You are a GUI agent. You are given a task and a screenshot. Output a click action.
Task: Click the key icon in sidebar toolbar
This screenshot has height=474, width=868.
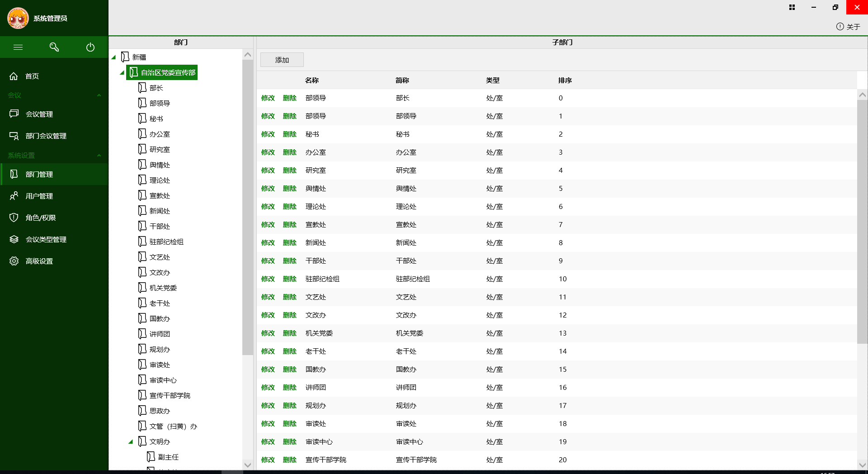[54, 47]
